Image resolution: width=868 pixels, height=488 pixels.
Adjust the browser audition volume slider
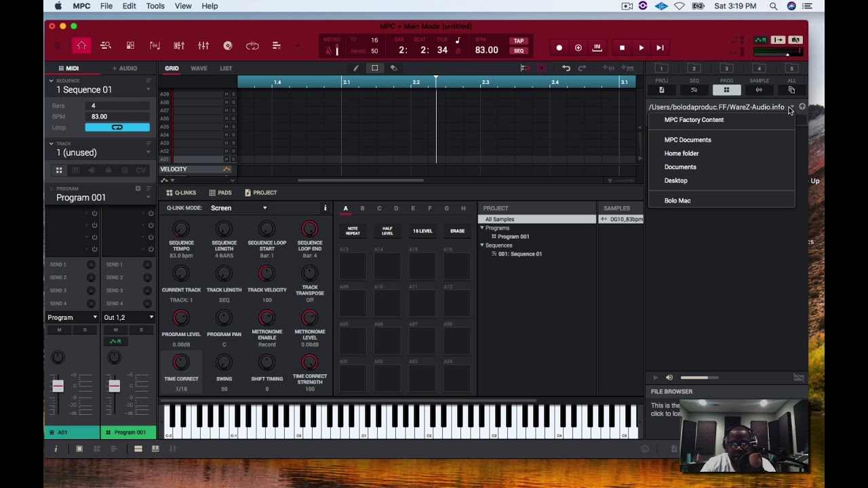(x=698, y=378)
